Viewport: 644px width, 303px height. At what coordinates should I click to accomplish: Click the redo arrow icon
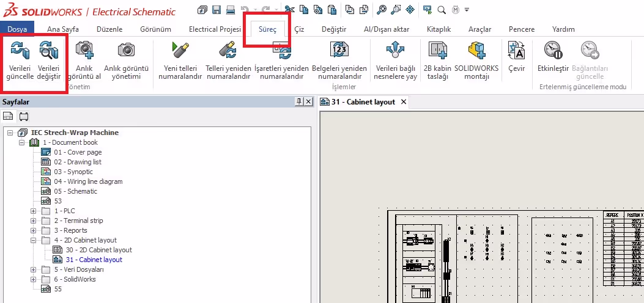point(265,10)
